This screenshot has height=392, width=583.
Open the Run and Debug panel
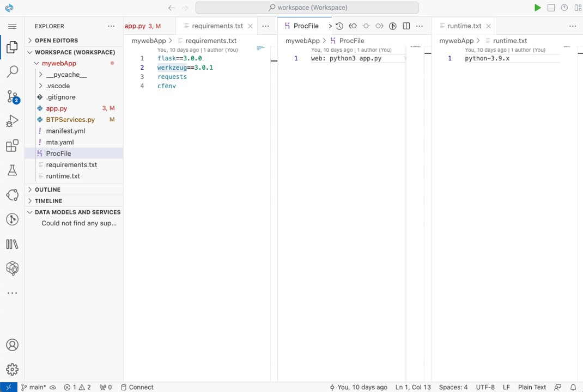[x=12, y=121]
